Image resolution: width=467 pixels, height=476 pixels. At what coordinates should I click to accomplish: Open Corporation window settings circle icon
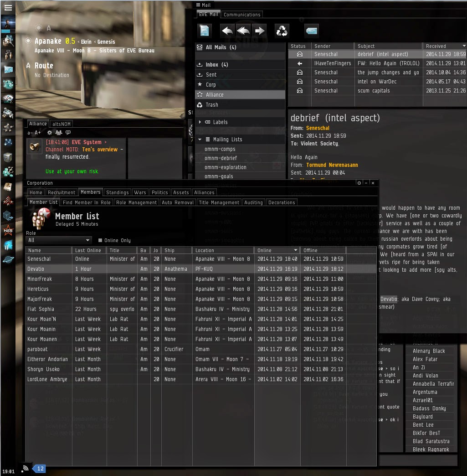pyautogui.click(x=359, y=183)
